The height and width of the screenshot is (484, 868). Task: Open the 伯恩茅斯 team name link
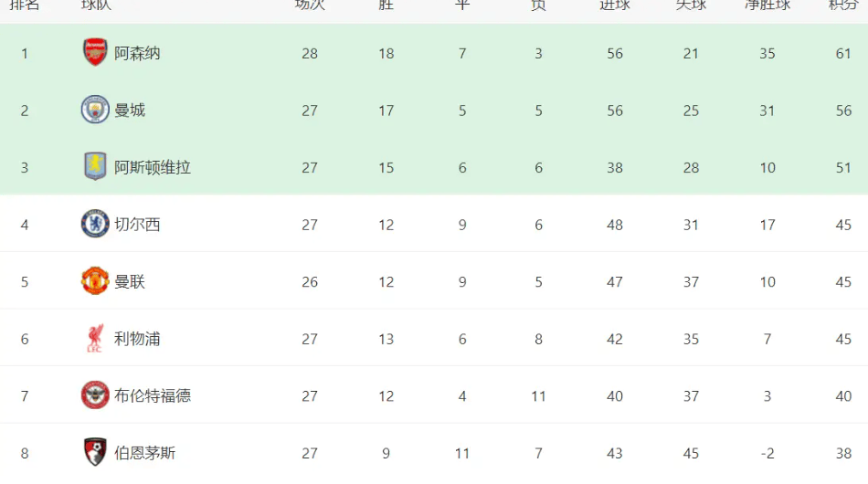(x=144, y=452)
